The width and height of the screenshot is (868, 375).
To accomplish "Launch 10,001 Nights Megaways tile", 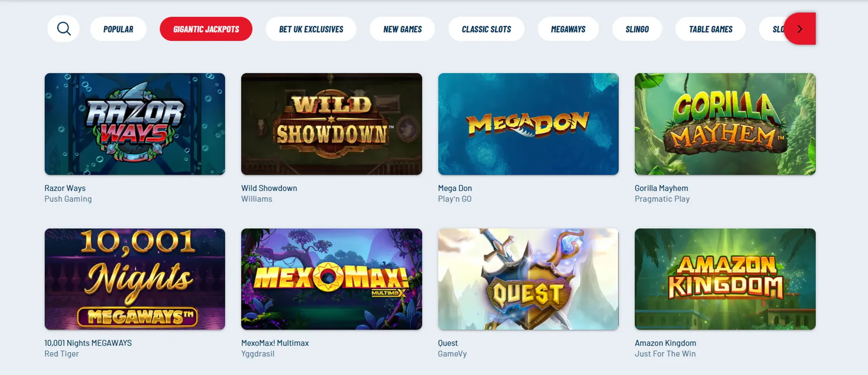I will tap(135, 279).
